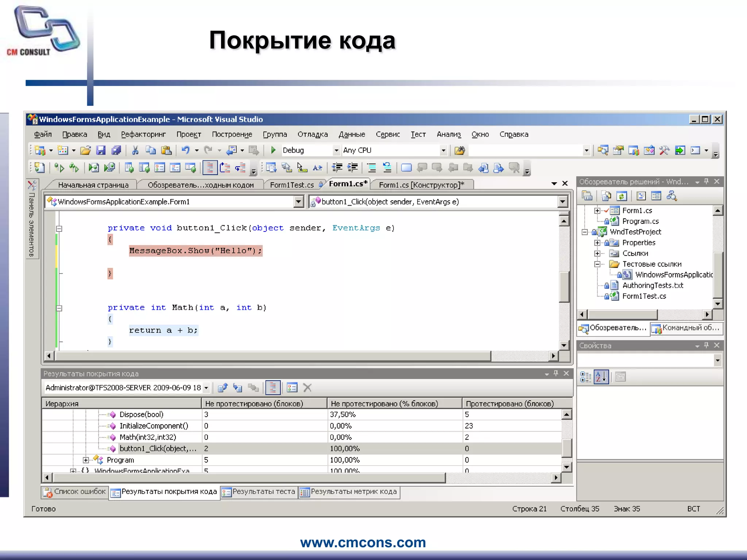Select Math(int32,int32) coverage row
Image resolution: width=747 pixels, height=560 pixels.
point(301,437)
